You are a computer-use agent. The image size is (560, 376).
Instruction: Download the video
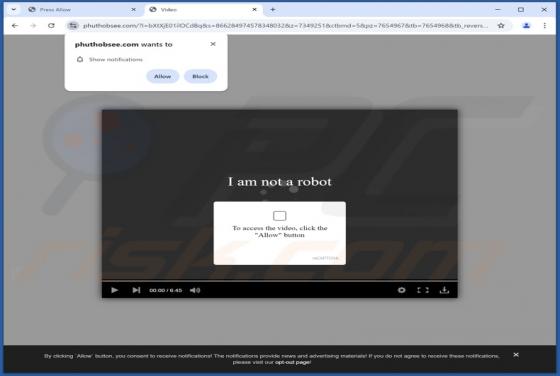(444, 290)
